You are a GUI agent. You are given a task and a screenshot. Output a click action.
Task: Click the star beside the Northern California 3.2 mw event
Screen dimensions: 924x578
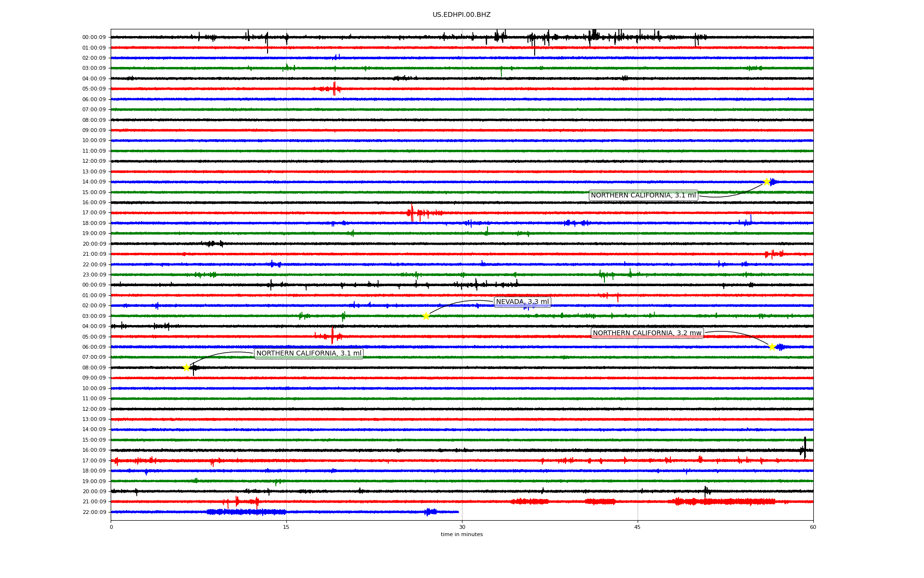[x=772, y=347]
